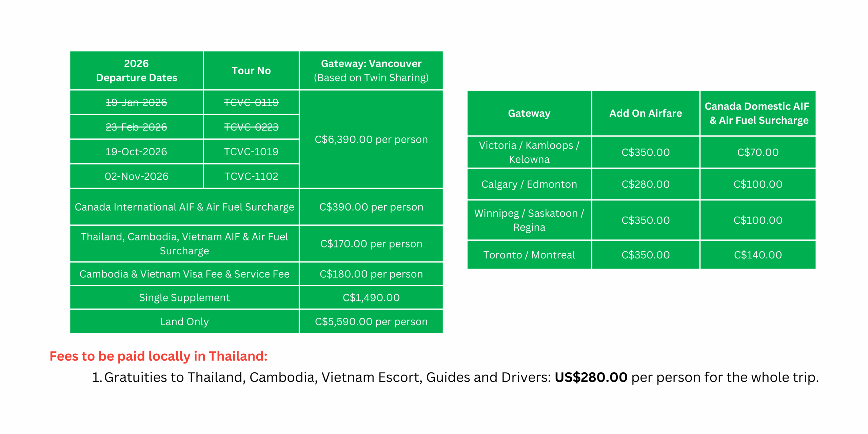The width and height of the screenshot is (868, 434).
Task: Click tour number TCVC-1102
Action: pyautogui.click(x=251, y=176)
